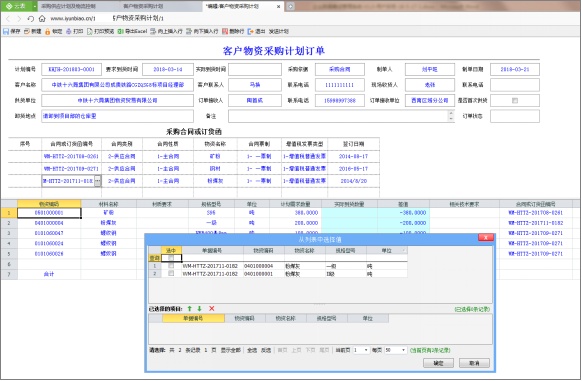582x381 pixels.
Task: Toggle the 是否首次供货 checkbox
Action: pos(515,101)
